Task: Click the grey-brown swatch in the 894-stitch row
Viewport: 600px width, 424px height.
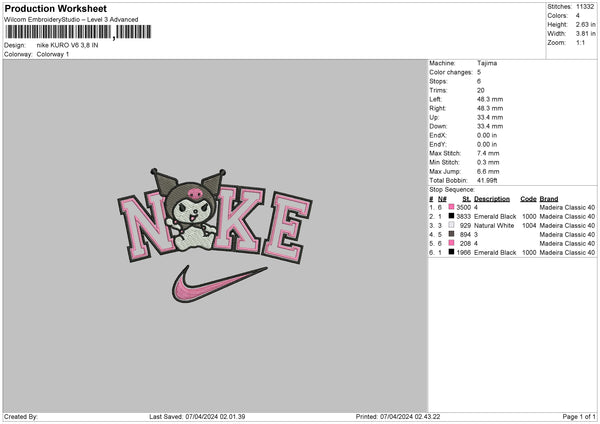Action: tap(452, 234)
